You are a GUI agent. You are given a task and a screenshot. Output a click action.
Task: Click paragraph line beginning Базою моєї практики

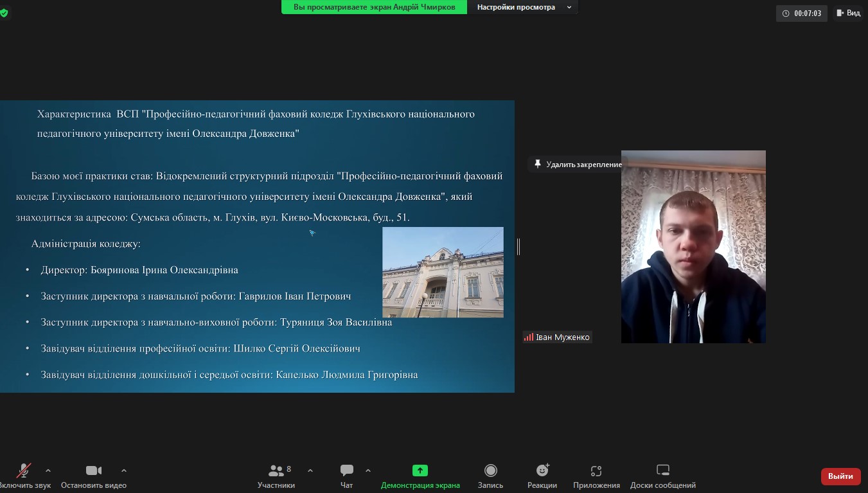[267, 175]
